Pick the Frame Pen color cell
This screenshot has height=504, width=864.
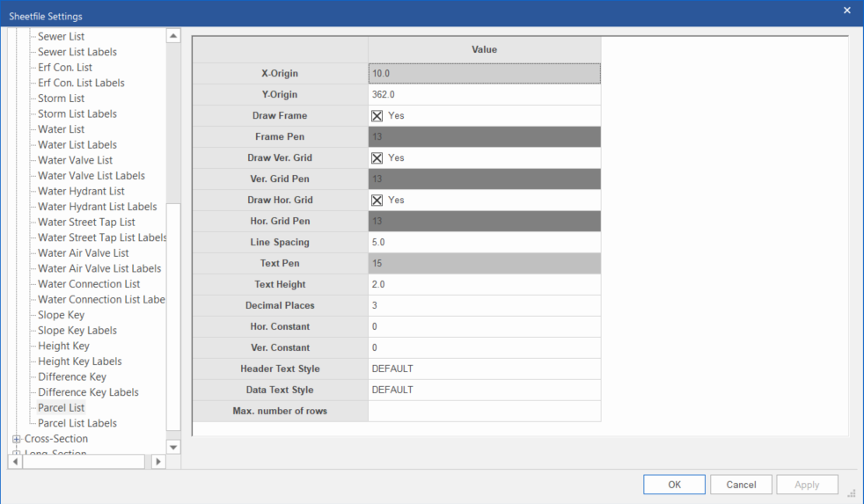(484, 136)
